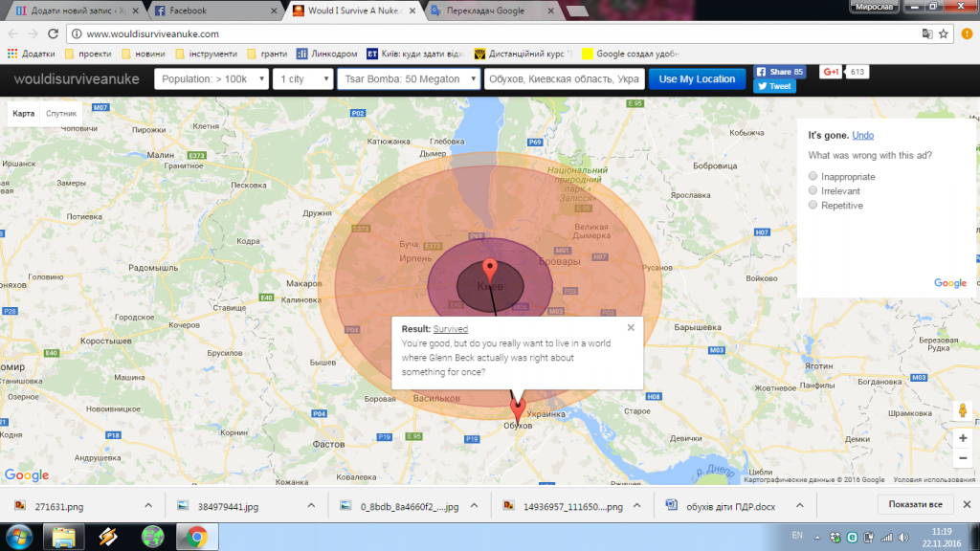This screenshot has height=551, width=980.
Task: Close the Result info window
Action: (631, 327)
